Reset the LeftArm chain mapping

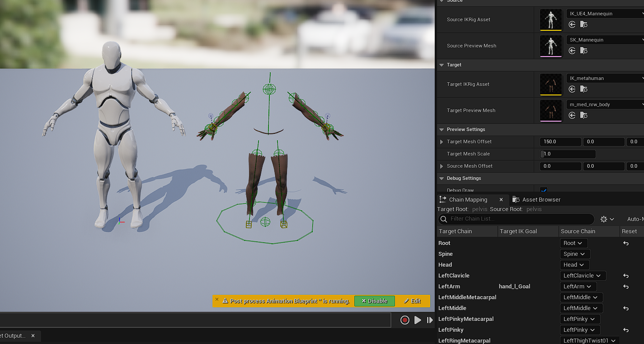point(626,287)
